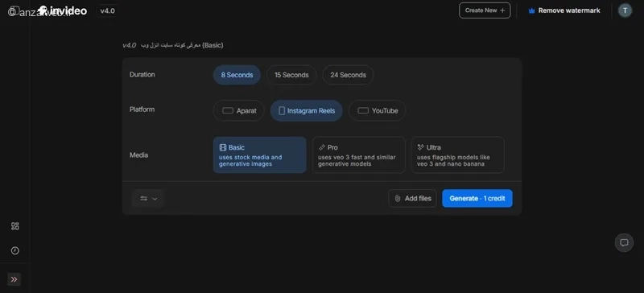644x293 pixels.
Task: Click the Create New button
Action: point(485,10)
